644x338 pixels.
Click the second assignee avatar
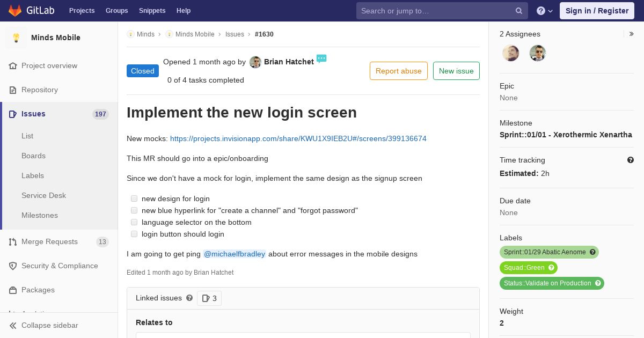pos(537,53)
